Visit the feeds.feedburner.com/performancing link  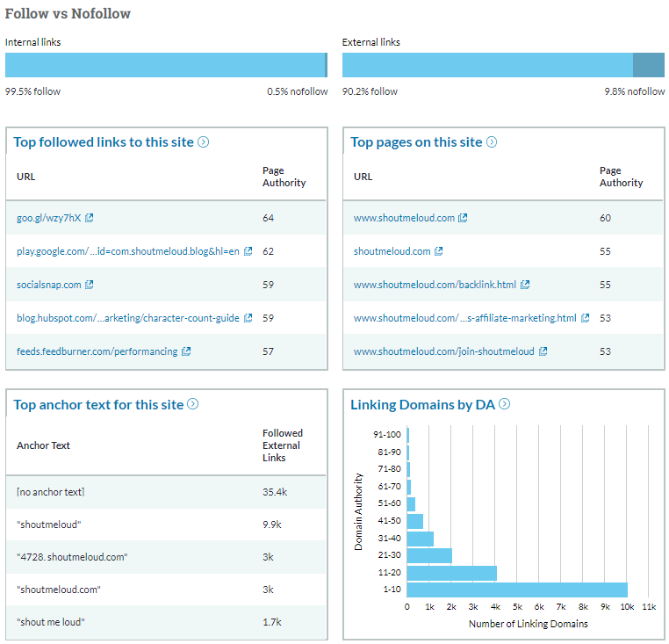click(x=97, y=351)
